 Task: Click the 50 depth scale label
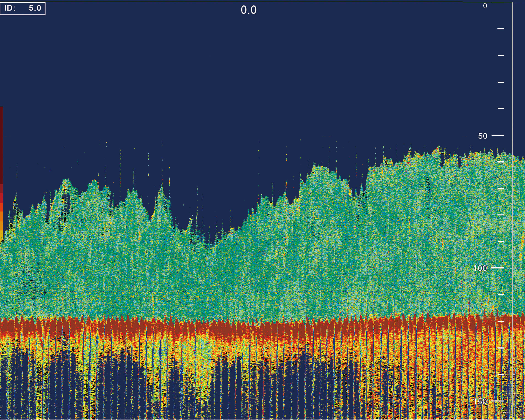(x=483, y=136)
